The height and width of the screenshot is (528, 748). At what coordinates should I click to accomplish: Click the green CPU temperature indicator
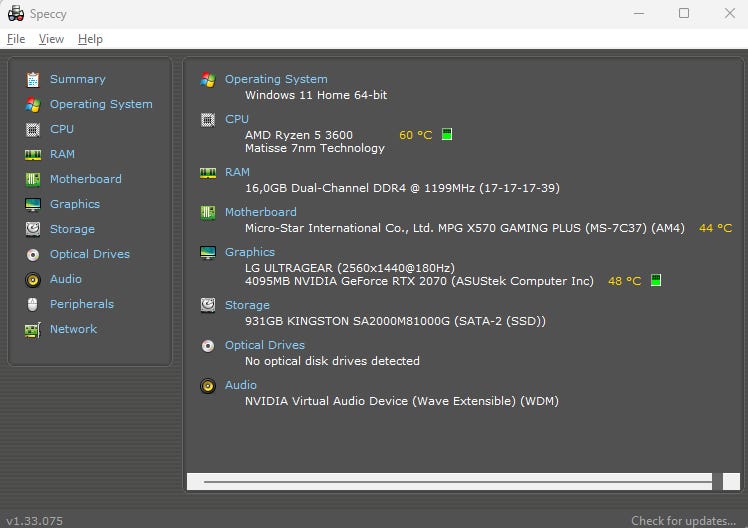pyautogui.click(x=447, y=134)
